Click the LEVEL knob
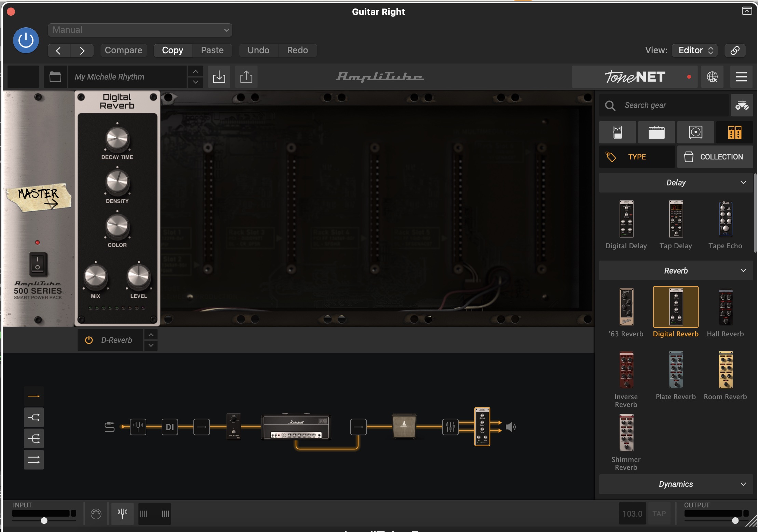This screenshot has height=532, width=758. point(138,276)
